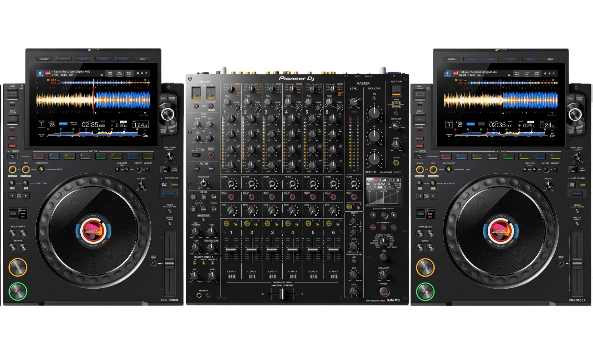This screenshot has height=364, width=593.
Task: Click channel 1 fader on mixer
Action: coord(231,250)
